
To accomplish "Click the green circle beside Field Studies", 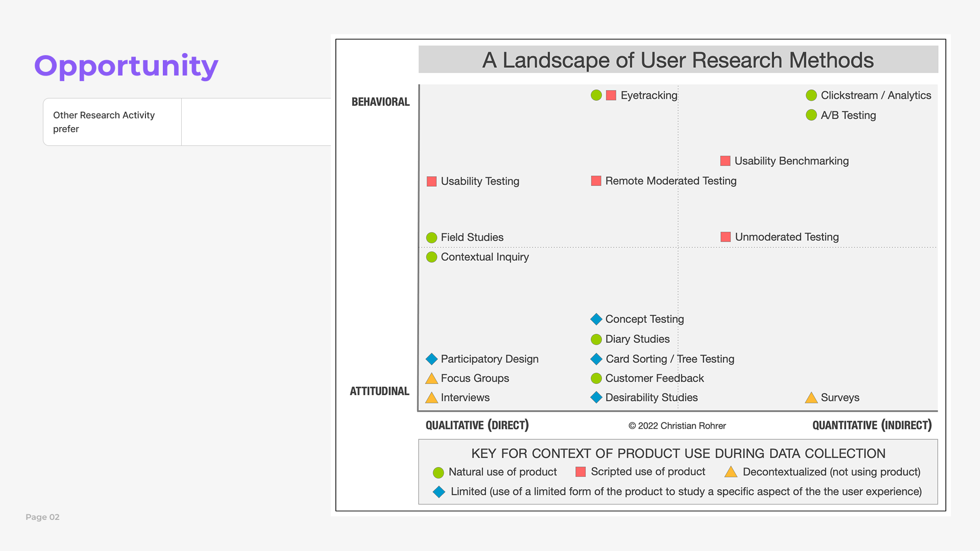I will 432,238.
